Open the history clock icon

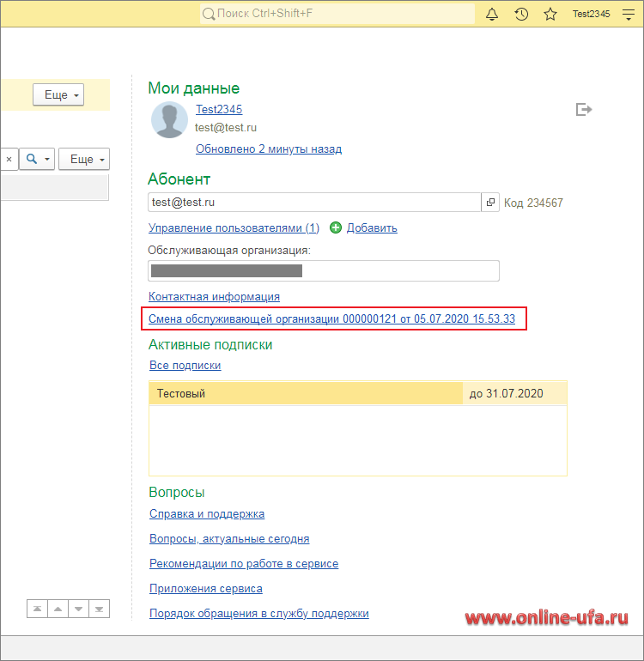(521, 15)
